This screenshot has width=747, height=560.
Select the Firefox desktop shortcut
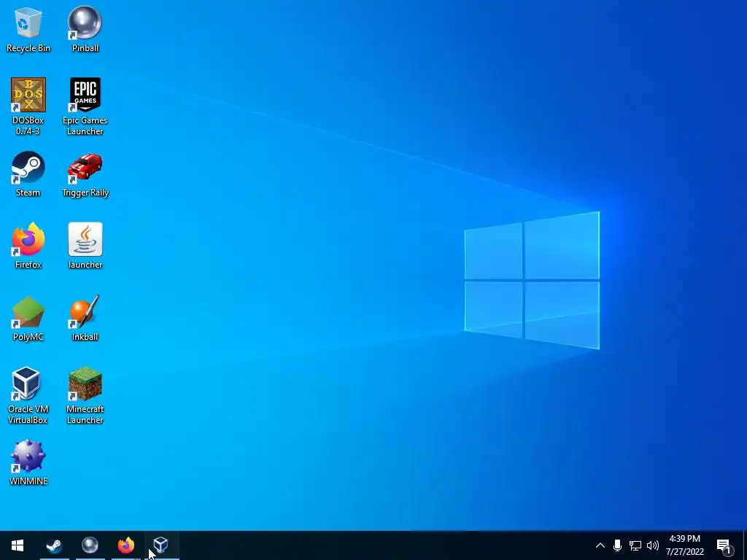(x=28, y=246)
